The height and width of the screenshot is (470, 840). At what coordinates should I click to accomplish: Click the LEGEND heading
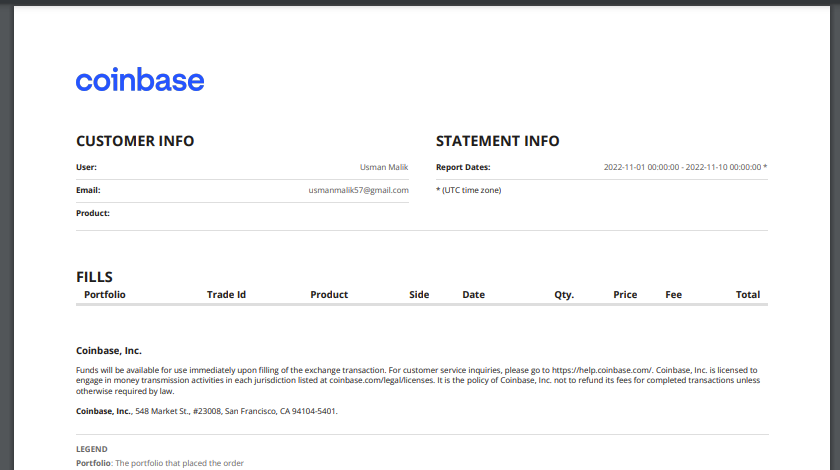(92, 449)
